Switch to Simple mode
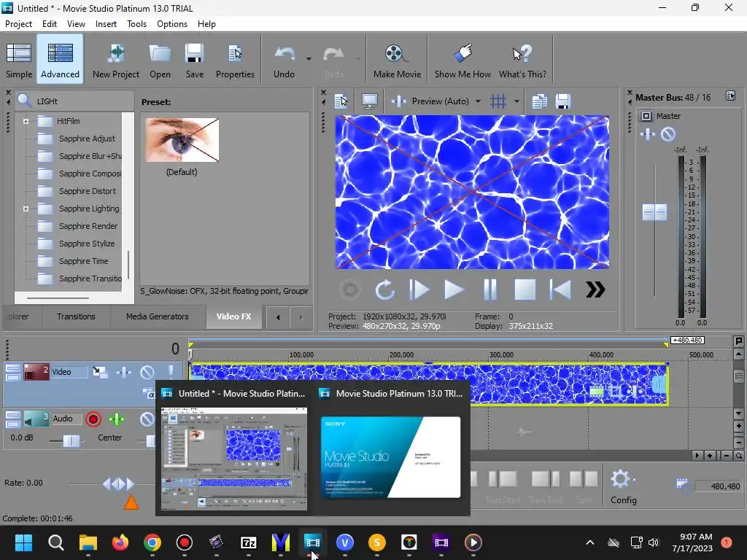The width and height of the screenshot is (747, 560). point(19,60)
